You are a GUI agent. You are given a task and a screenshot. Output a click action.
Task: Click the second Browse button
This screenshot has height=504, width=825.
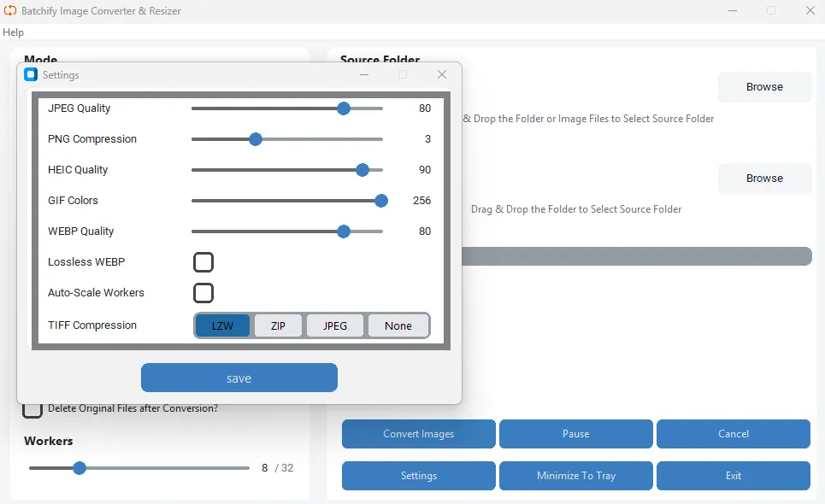[763, 178]
